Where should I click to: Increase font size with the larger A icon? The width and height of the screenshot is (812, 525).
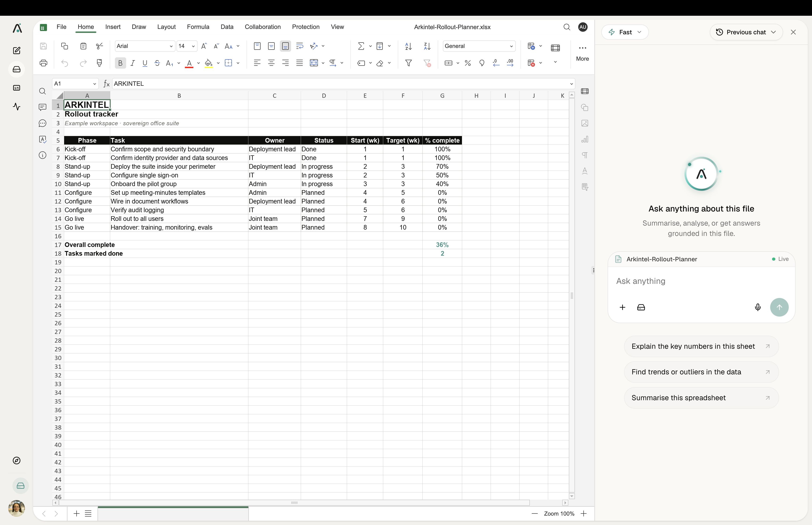(204, 46)
